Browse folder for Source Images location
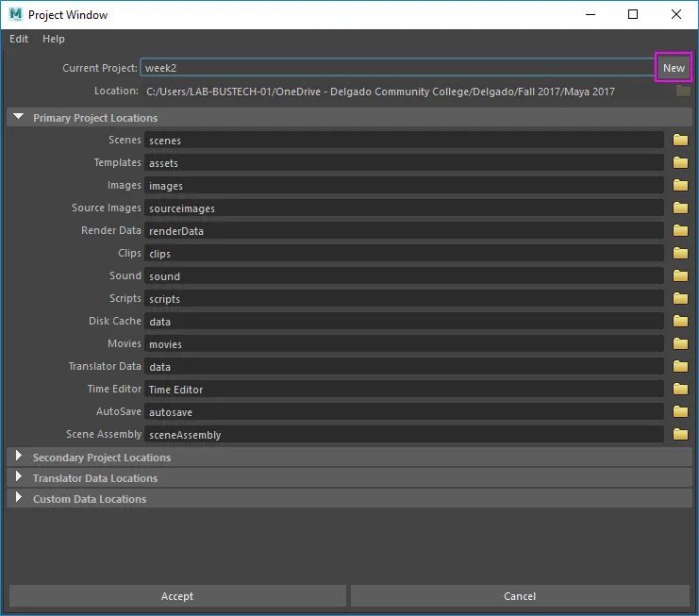 pyautogui.click(x=680, y=208)
